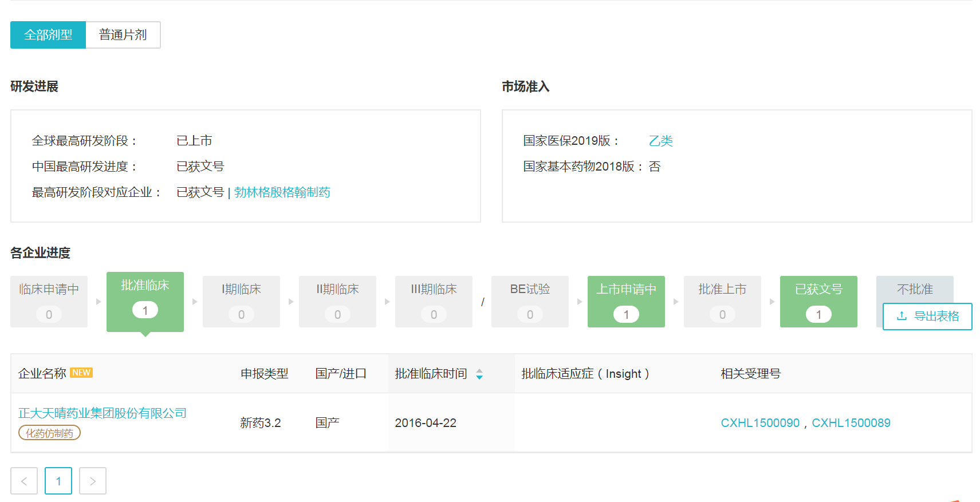Show companies under 批准上市
The image size is (980, 502).
coord(722,301)
